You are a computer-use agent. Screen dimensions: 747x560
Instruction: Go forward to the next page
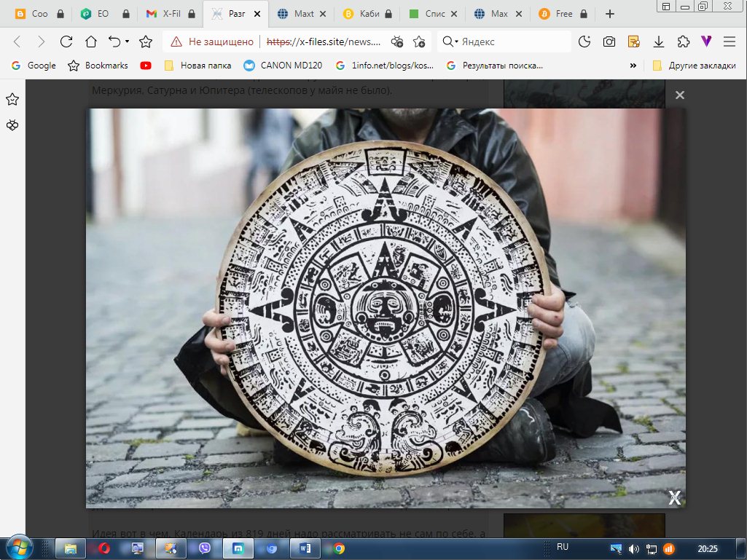tap(42, 42)
